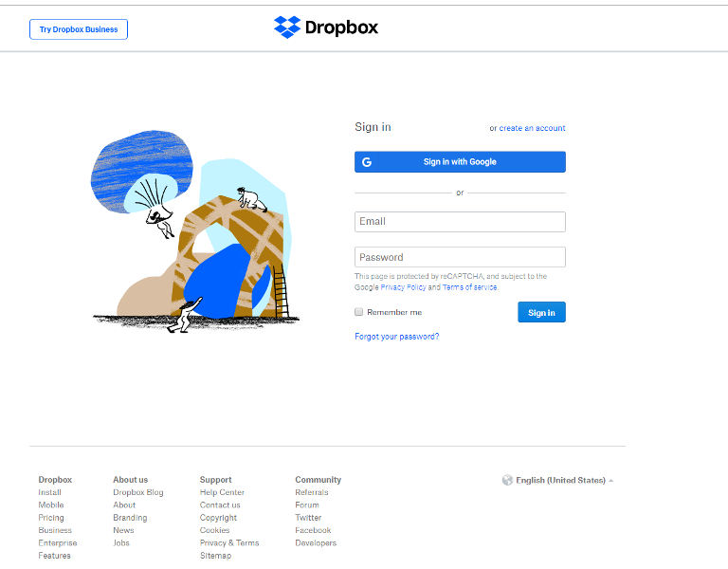Click the globe icon beside language selector
This screenshot has height=569, width=728.
pyautogui.click(x=507, y=480)
